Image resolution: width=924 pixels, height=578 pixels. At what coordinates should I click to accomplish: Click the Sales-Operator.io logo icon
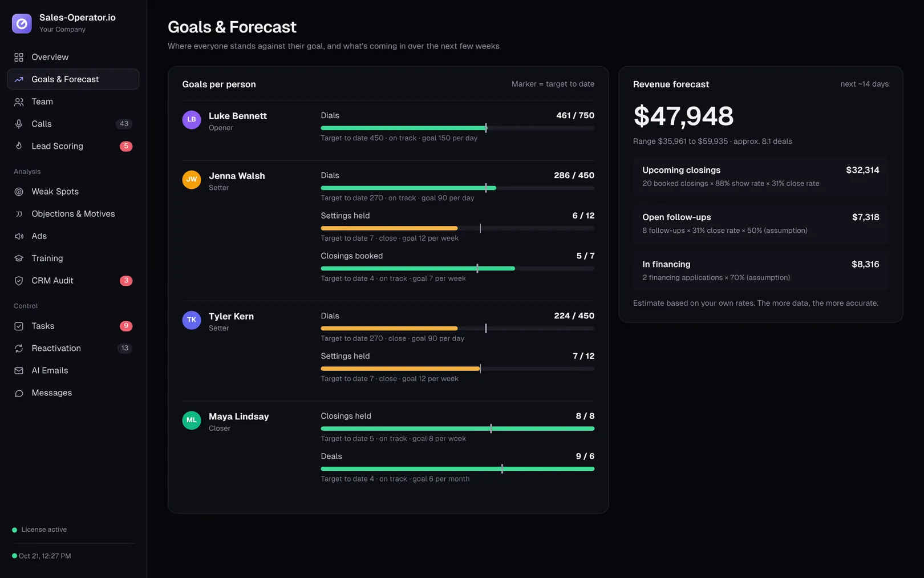click(22, 23)
